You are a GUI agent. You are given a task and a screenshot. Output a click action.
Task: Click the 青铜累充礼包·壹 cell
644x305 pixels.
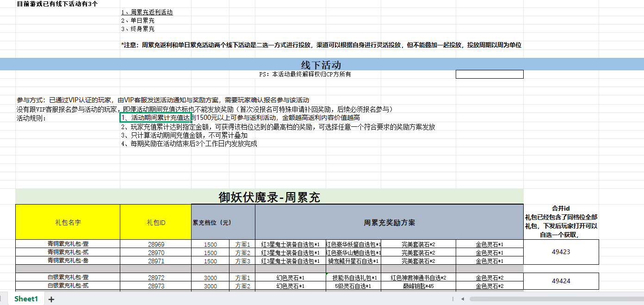coord(68,244)
